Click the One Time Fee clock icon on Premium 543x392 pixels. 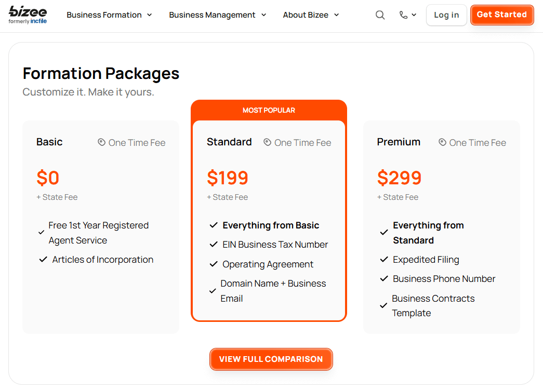coord(442,142)
